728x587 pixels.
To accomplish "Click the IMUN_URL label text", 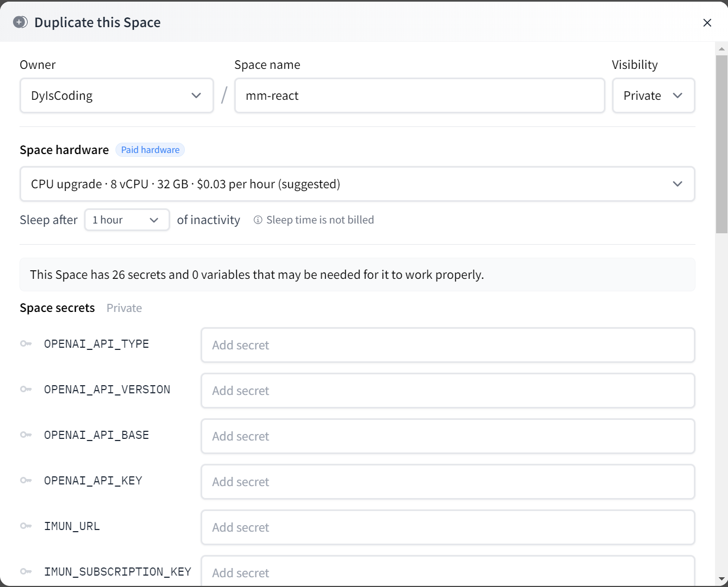I will (x=72, y=526).
